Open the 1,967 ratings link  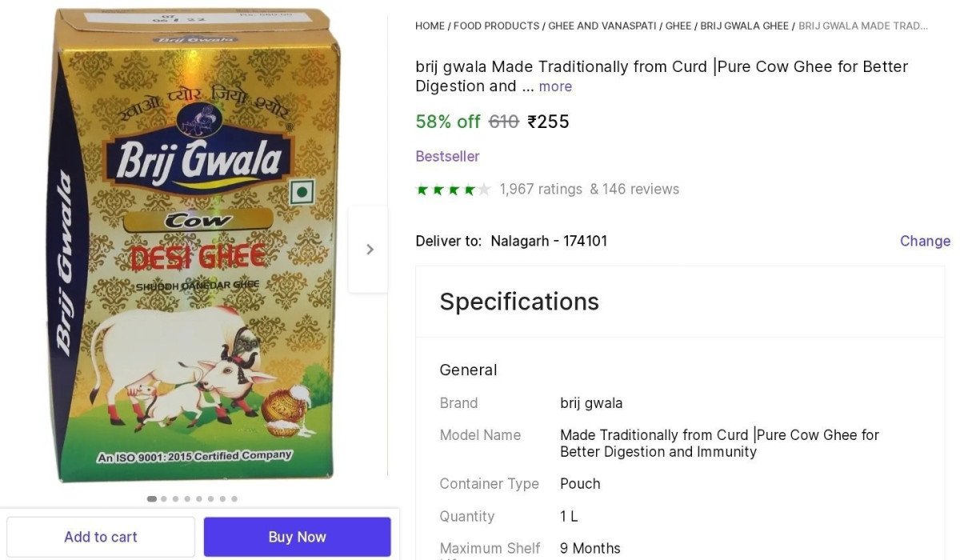[x=541, y=189]
